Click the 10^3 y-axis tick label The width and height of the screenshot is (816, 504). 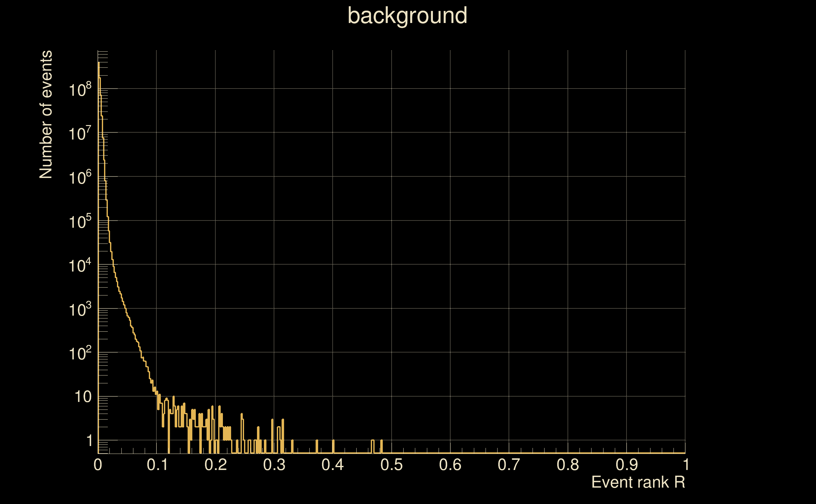(80, 310)
